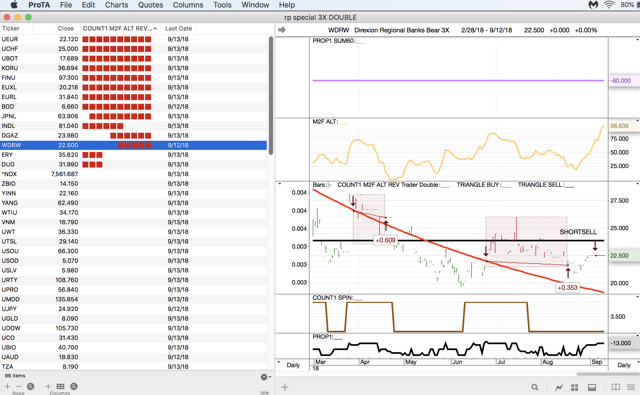640x395 pixels.
Task: Open the ProTA application menu
Action: [x=39, y=5]
